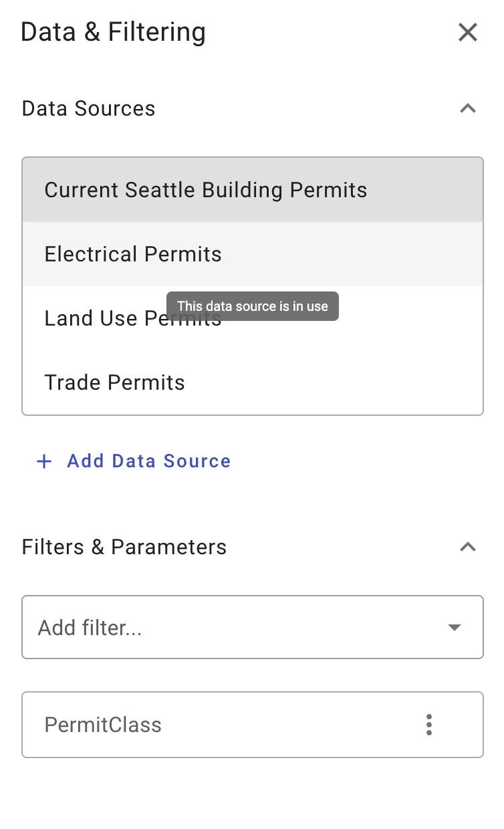Collapse the Data Sources section chevron
Screen dimensions: 504x829
468,108
